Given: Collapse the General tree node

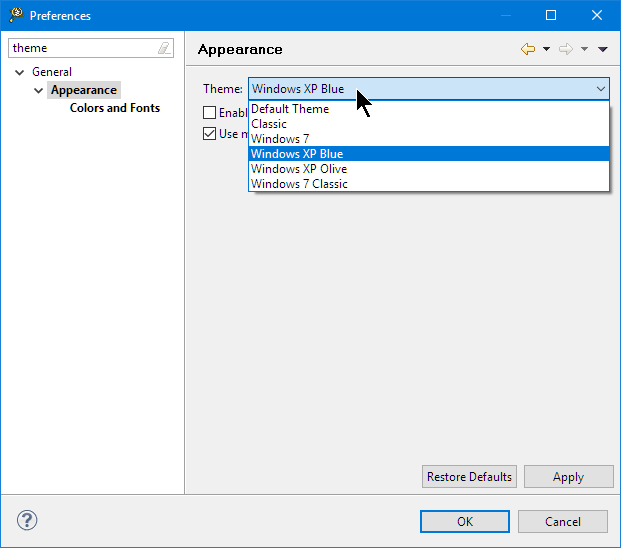Looking at the screenshot, I should point(19,72).
